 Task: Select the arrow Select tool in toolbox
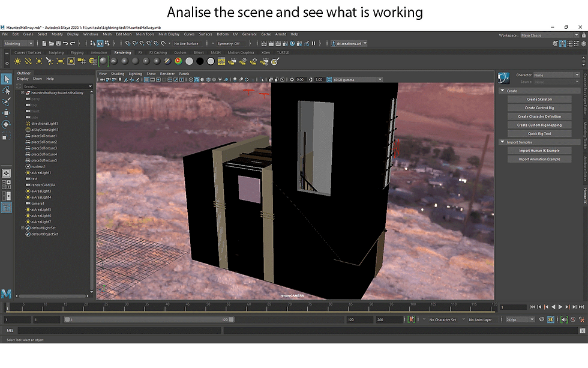point(7,79)
